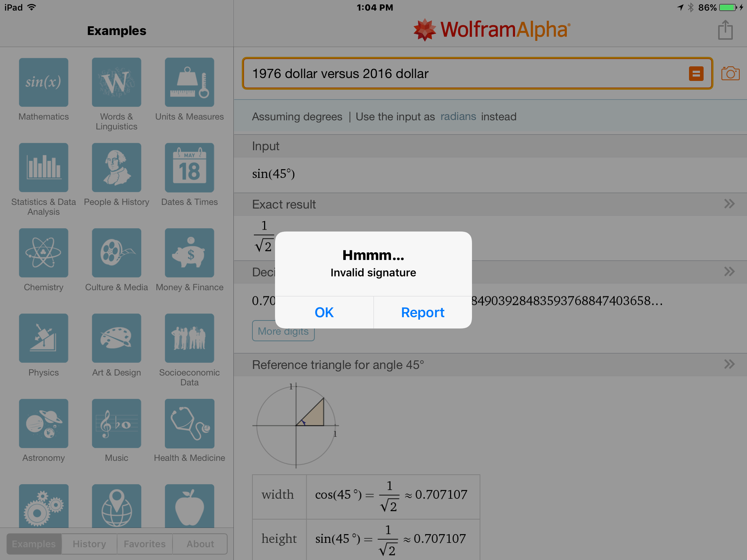Open Units & Measures category
The width and height of the screenshot is (747, 560).
click(189, 82)
